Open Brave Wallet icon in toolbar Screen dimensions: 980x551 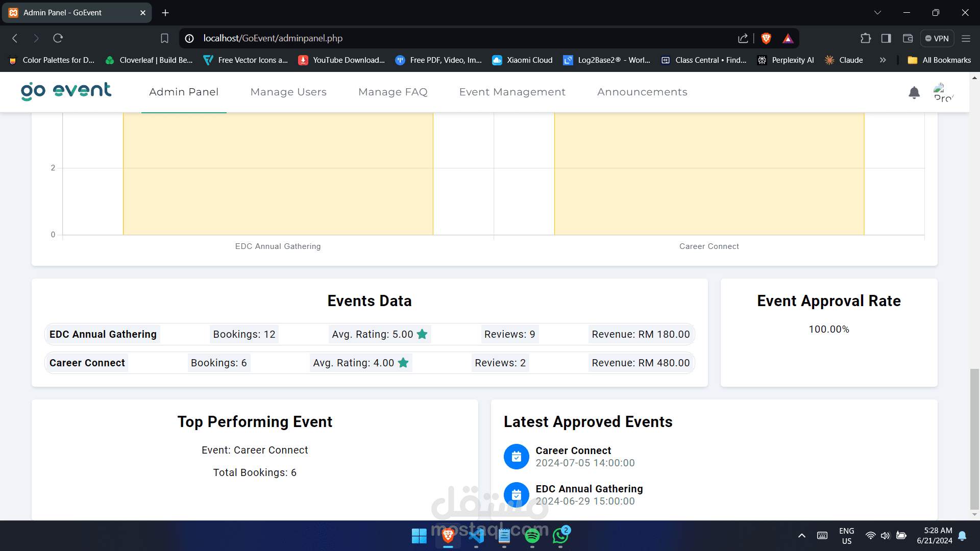(908, 38)
